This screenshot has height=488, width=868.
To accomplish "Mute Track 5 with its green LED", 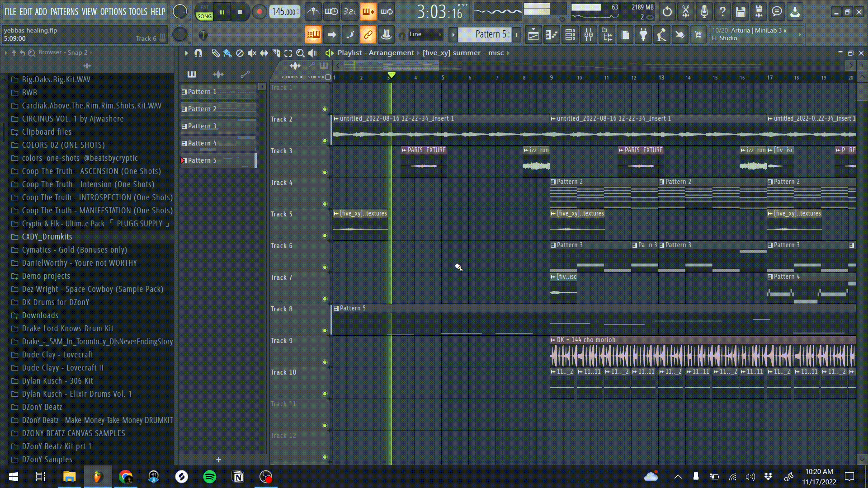I will click(325, 236).
